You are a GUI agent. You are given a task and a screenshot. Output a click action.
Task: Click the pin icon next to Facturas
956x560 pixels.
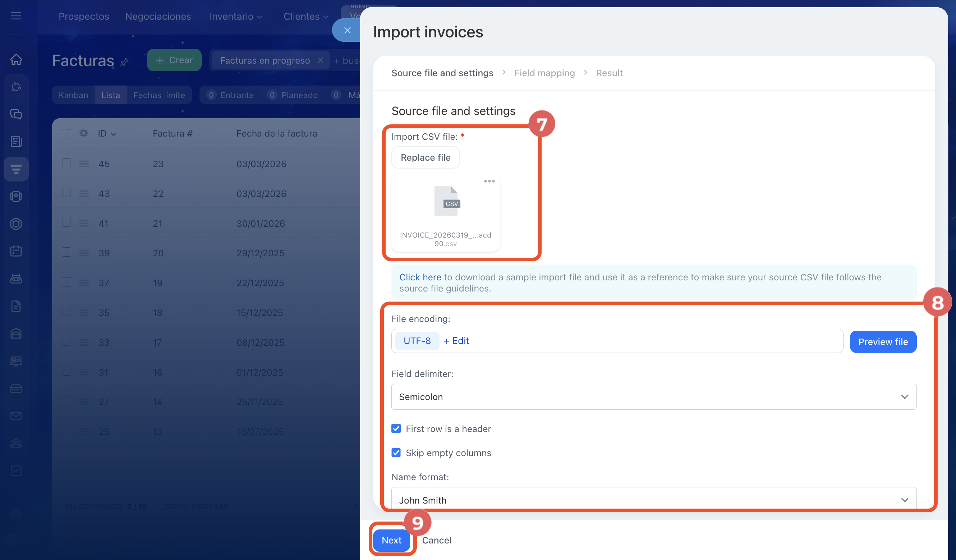pos(124,62)
